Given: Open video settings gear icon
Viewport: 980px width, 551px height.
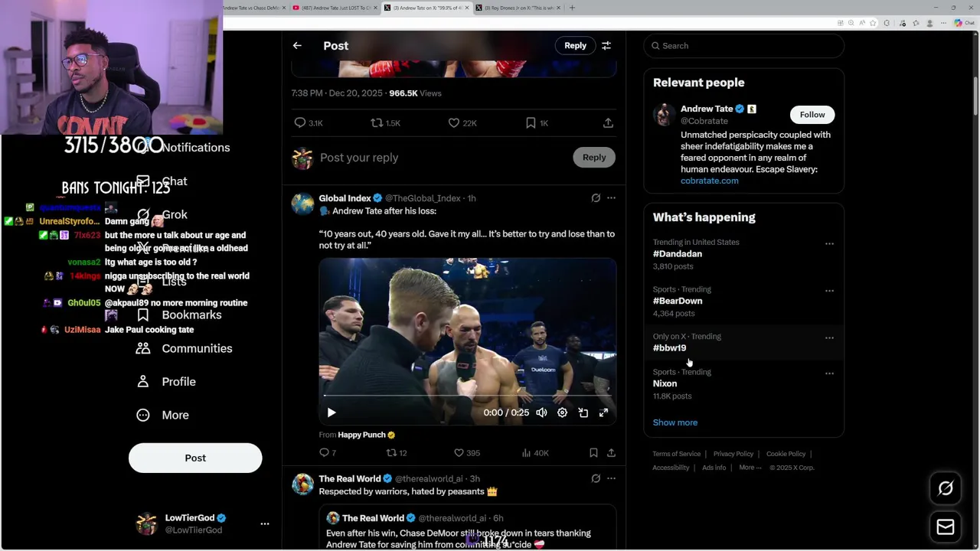Looking at the screenshot, I should [562, 412].
